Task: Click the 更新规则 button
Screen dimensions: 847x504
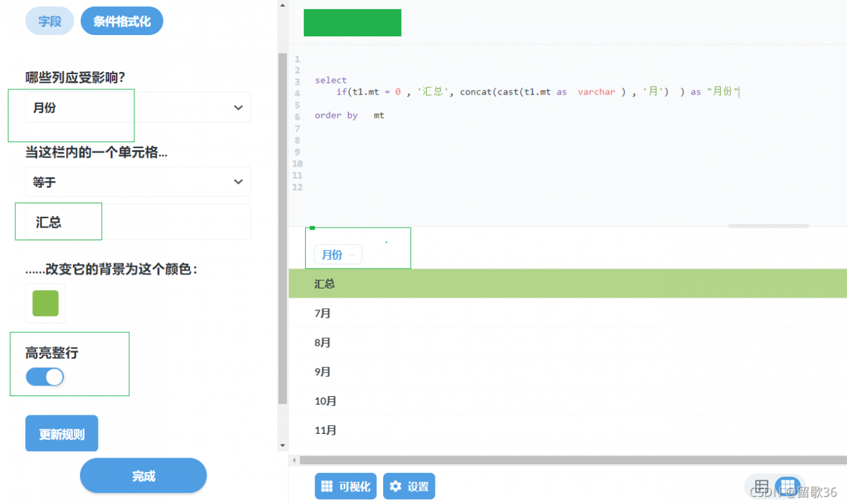Action: point(62,433)
